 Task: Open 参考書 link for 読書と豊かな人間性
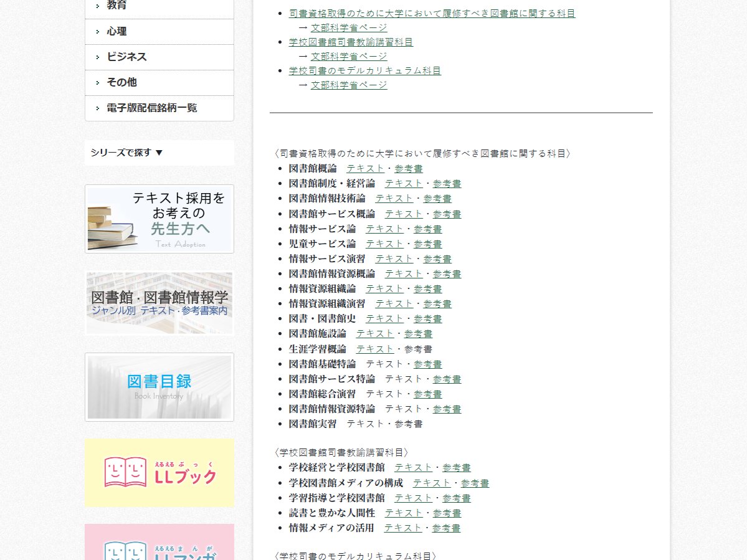pos(447,513)
